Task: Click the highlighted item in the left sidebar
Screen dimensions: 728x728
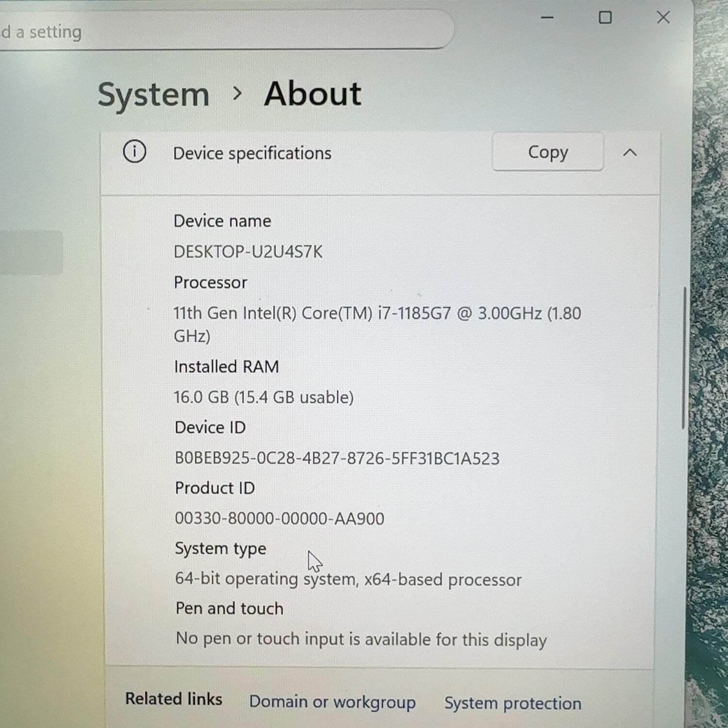Action: [31, 253]
